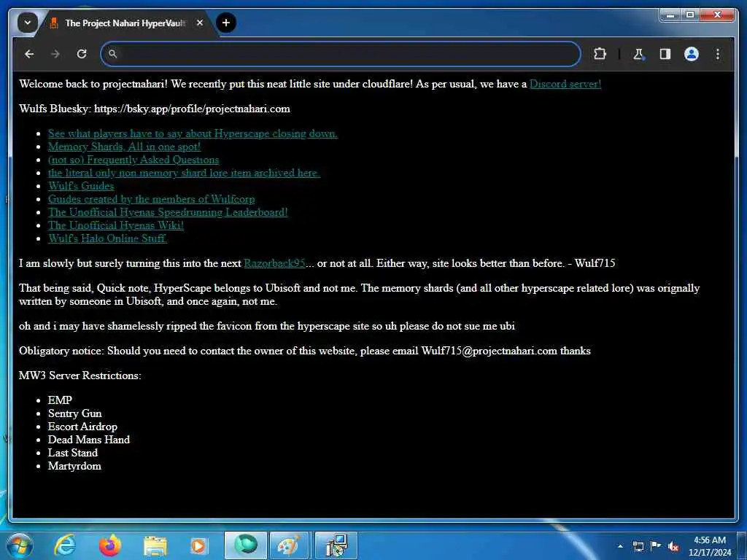Open Windows Explorer folder on taskbar

155,546
